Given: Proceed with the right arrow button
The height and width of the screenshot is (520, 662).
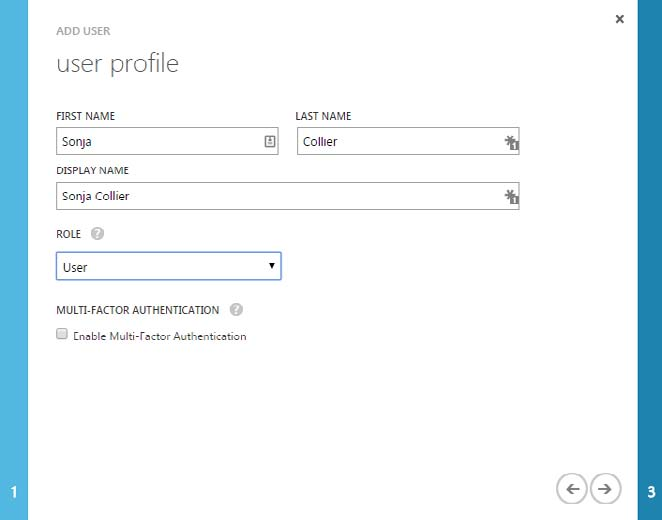Looking at the screenshot, I should point(604,488).
